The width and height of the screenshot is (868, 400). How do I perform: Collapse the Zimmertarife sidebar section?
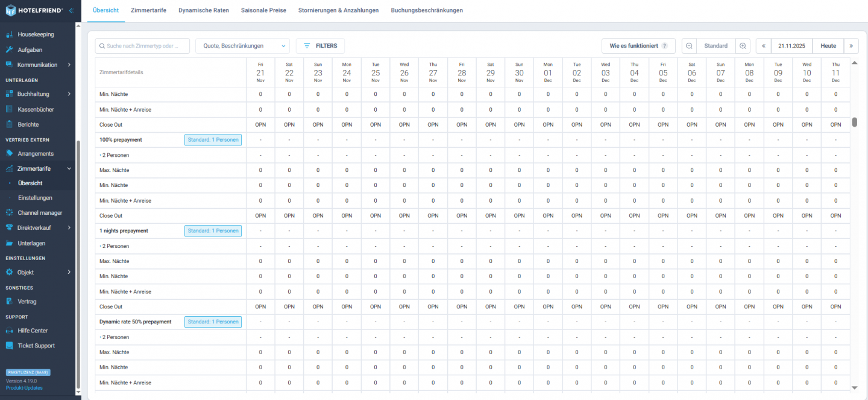[x=69, y=169]
